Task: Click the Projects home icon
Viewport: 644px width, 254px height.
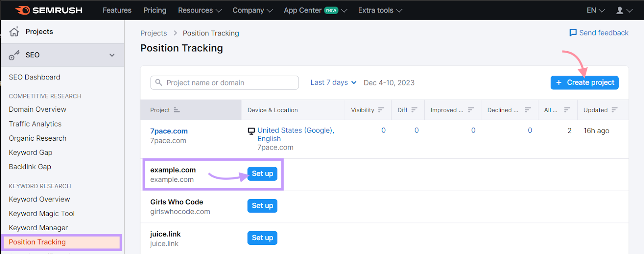Action: click(14, 31)
